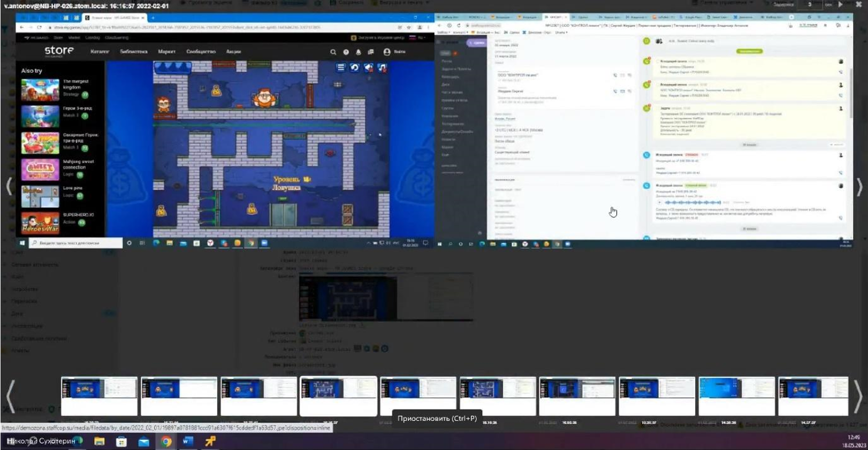Move the thumbnail strip forward with its right arrow
The width and height of the screenshot is (868, 450).
(858, 396)
